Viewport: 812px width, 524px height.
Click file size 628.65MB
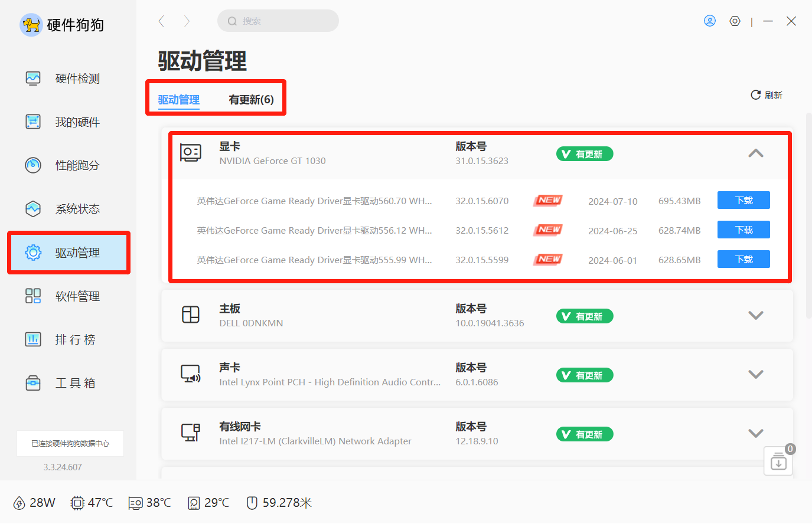point(680,260)
